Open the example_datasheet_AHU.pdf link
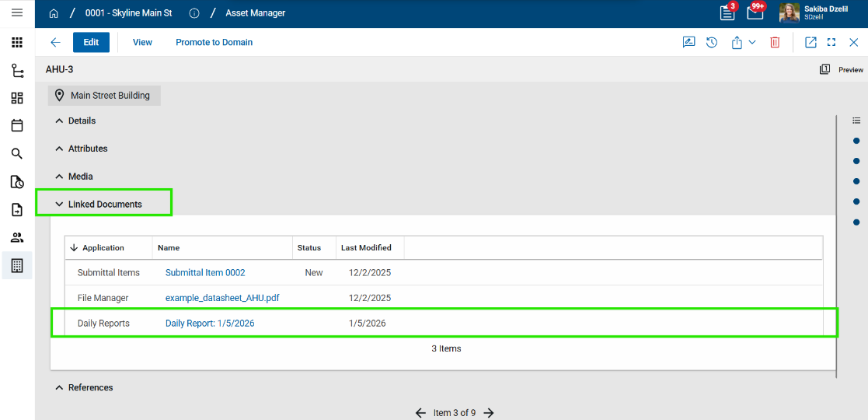The height and width of the screenshot is (420, 868). 222,298
